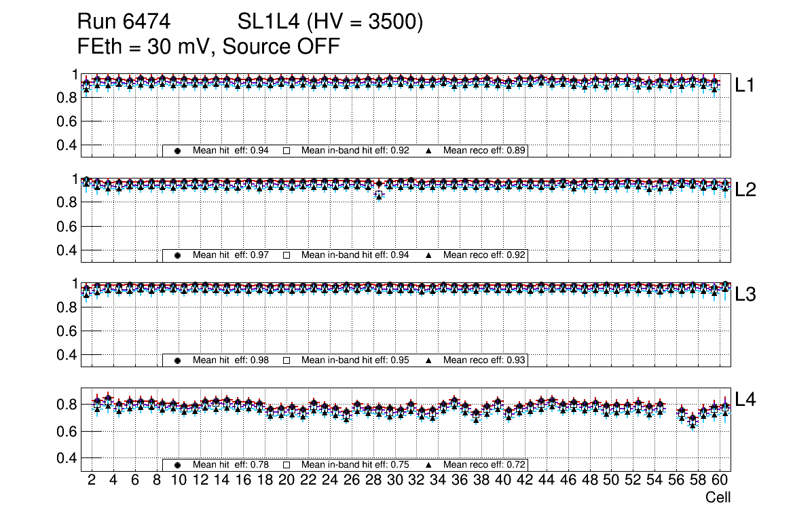Click the 'SL1L4 (HV = 3500)' title
812x524 pixels.
coord(331,22)
